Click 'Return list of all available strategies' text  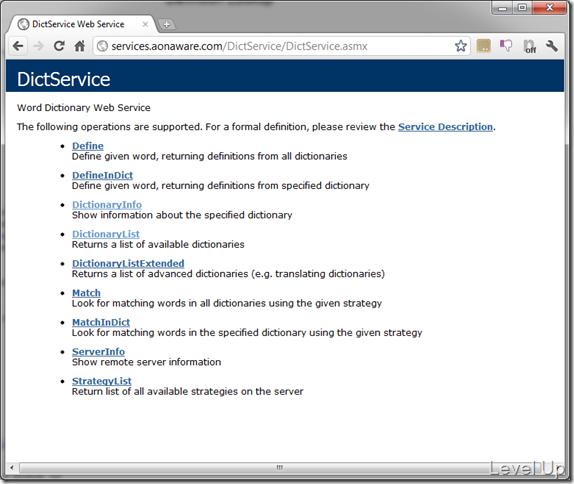pos(154,391)
